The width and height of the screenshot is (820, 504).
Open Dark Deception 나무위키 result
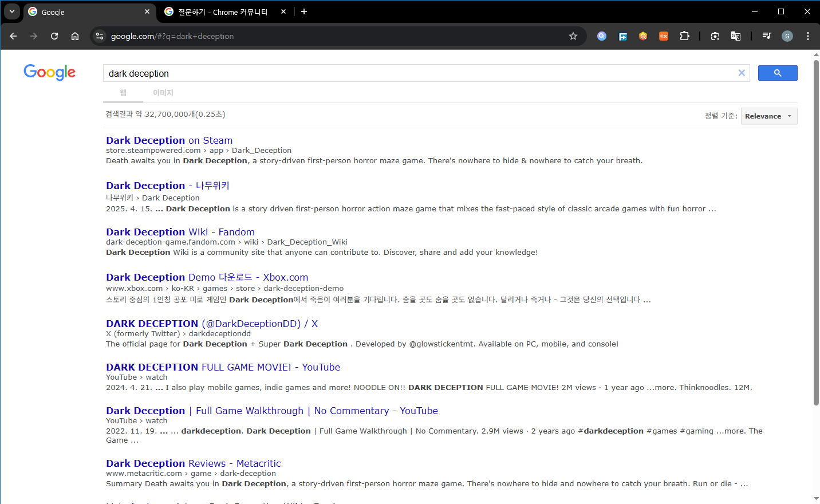point(168,186)
